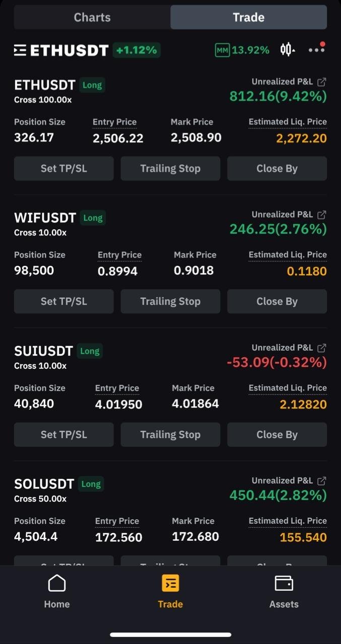This screenshot has height=644, width=341.
Task: Share the WIFUSDT unrealized P&L
Action: [322, 215]
